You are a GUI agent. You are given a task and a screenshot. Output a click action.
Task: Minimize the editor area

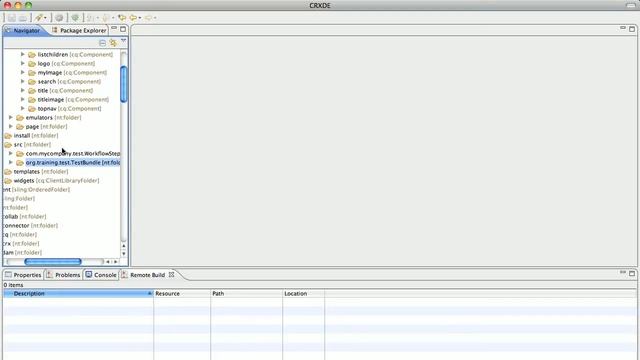pyautogui.click(x=623, y=28)
